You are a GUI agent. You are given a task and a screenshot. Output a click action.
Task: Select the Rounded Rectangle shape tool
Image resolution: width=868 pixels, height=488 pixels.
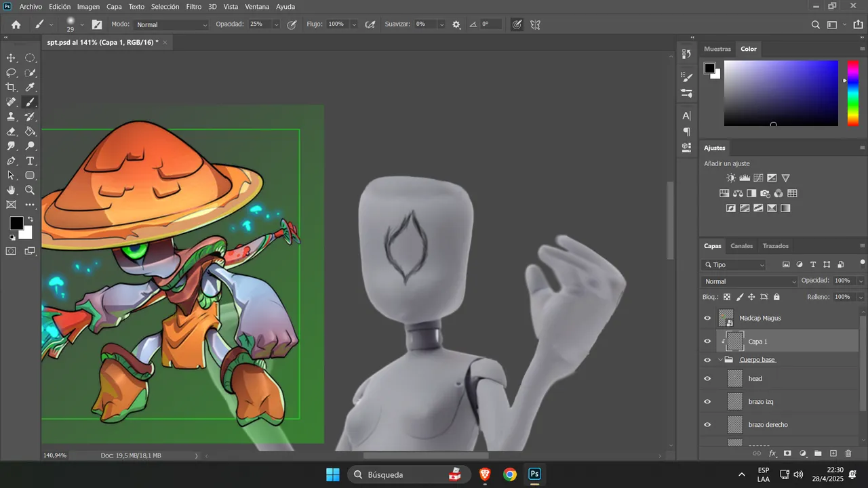[31, 176]
